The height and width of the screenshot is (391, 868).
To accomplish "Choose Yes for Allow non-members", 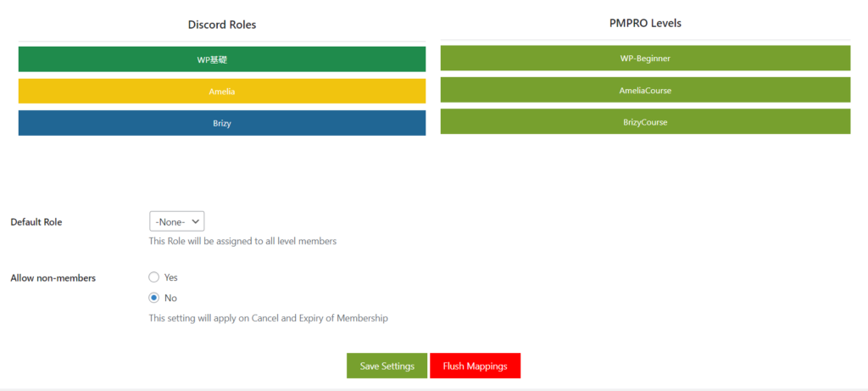I will pos(154,276).
